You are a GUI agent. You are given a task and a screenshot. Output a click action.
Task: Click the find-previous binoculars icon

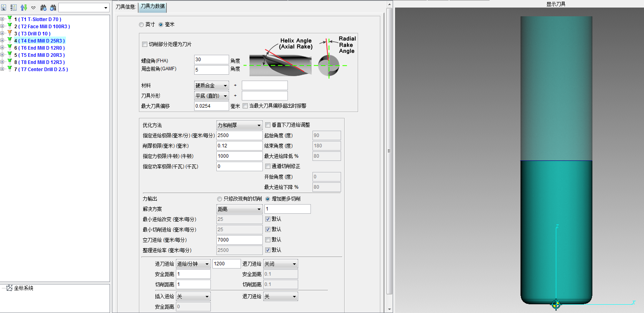click(53, 8)
